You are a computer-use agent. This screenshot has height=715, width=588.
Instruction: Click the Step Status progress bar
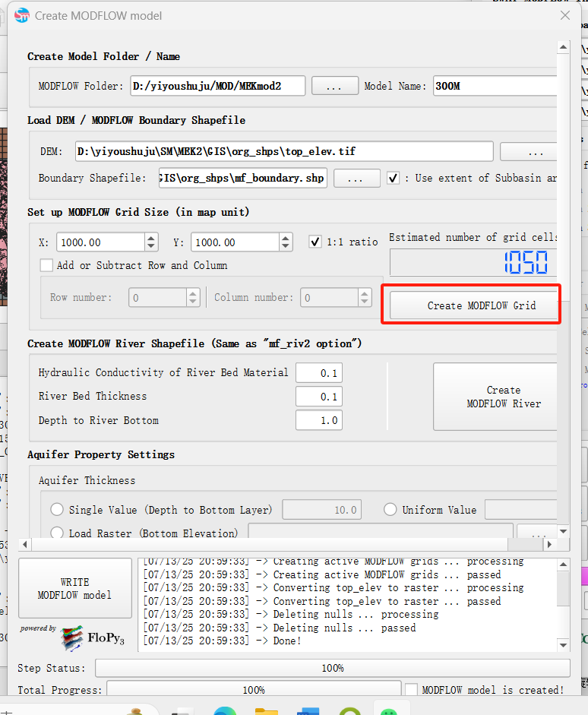[x=333, y=668]
